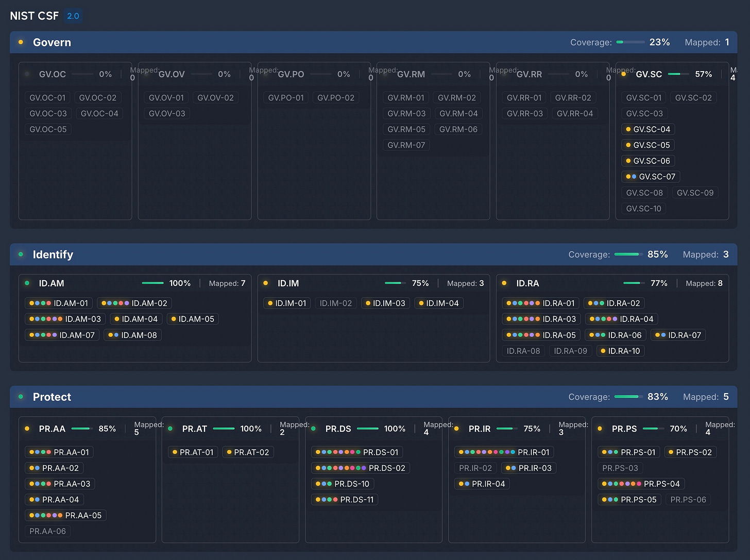Screen dimensions: 750x560
Task: Open the Identify function header
Action: (373, 254)
